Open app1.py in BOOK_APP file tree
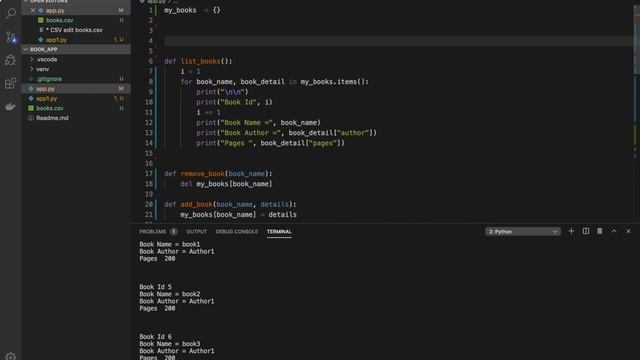640x360 pixels. click(76, 98)
